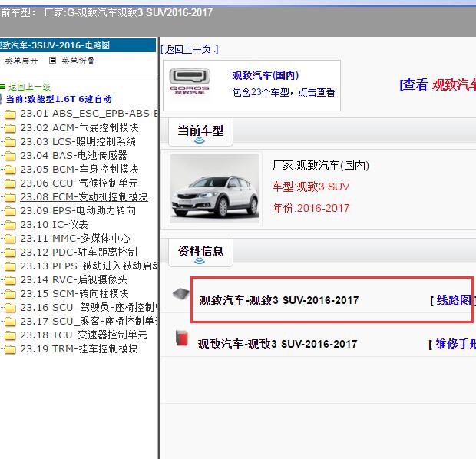Select 23.11 MMC-多媒体中心 in tree
476x459 pixels.
pyautogui.click(x=75, y=238)
